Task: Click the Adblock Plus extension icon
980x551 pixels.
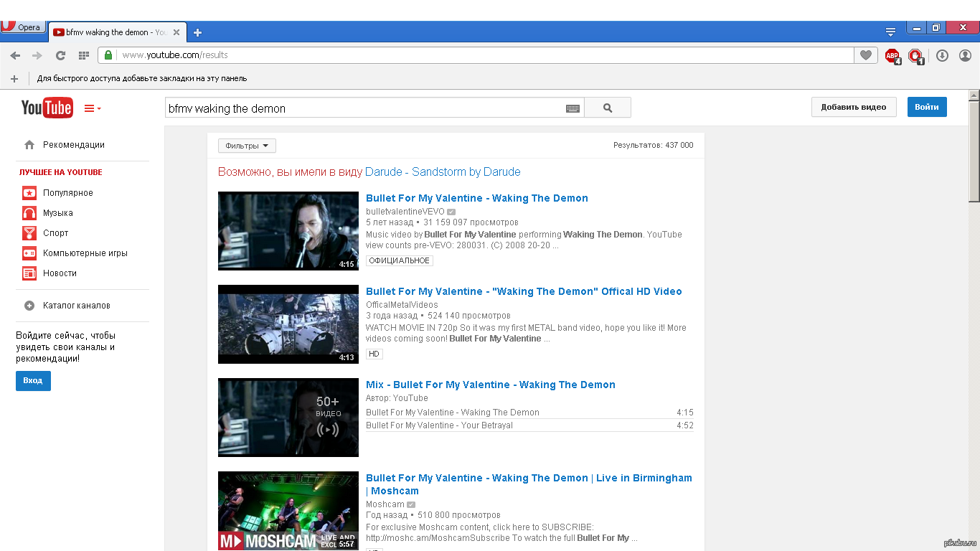Action: coord(892,55)
